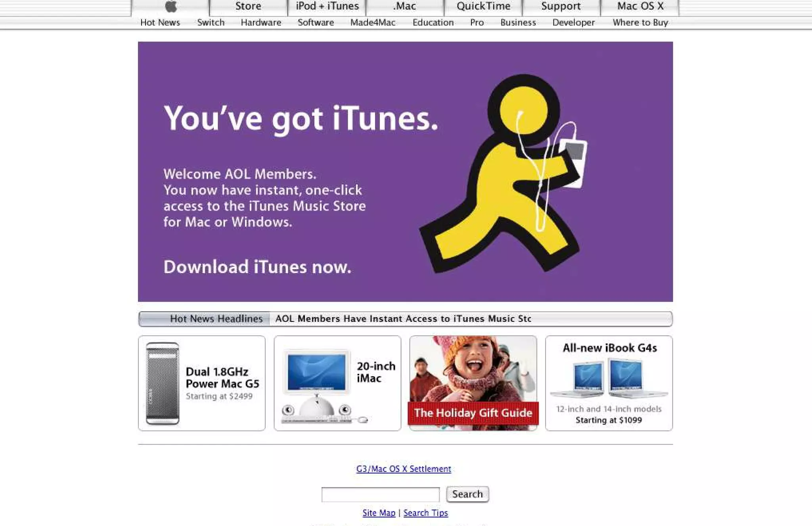Click the Power Mac G5 tower image
This screenshot has height=526, width=812.
click(163, 383)
